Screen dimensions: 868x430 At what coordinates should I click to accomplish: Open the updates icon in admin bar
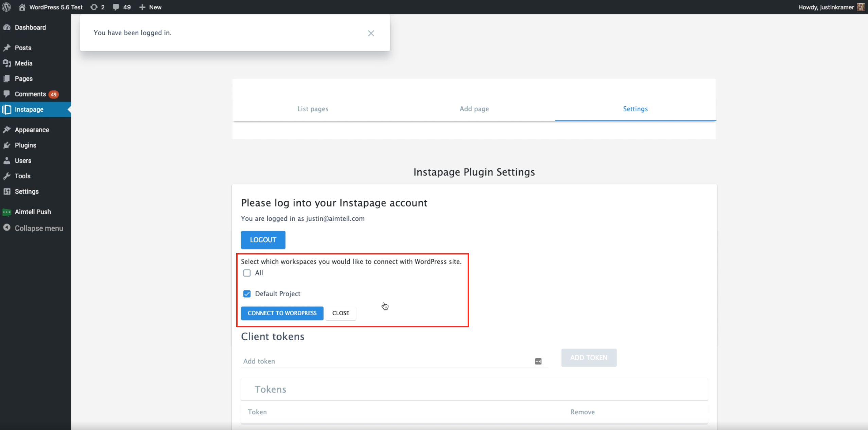[94, 7]
